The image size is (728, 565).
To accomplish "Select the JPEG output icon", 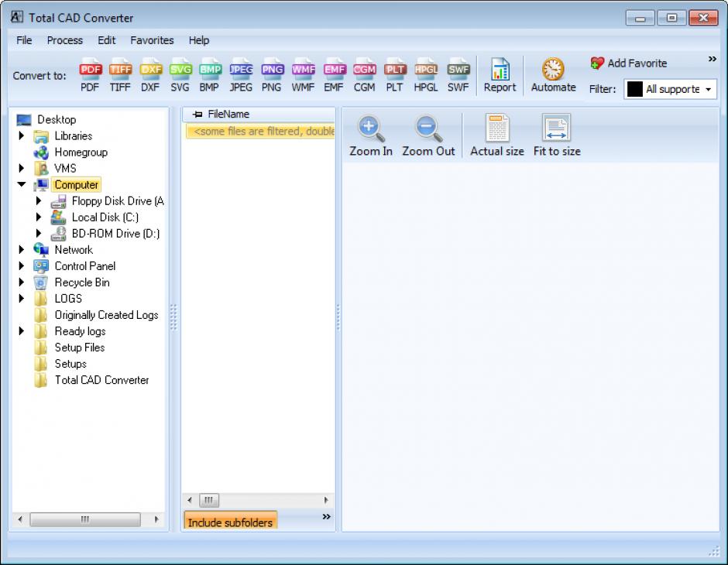I will [x=241, y=74].
